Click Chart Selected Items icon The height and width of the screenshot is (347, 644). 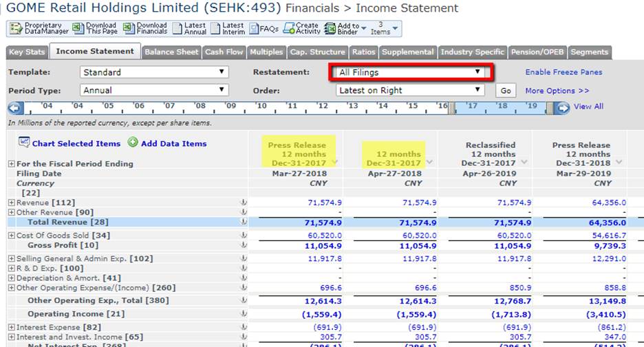point(24,143)
